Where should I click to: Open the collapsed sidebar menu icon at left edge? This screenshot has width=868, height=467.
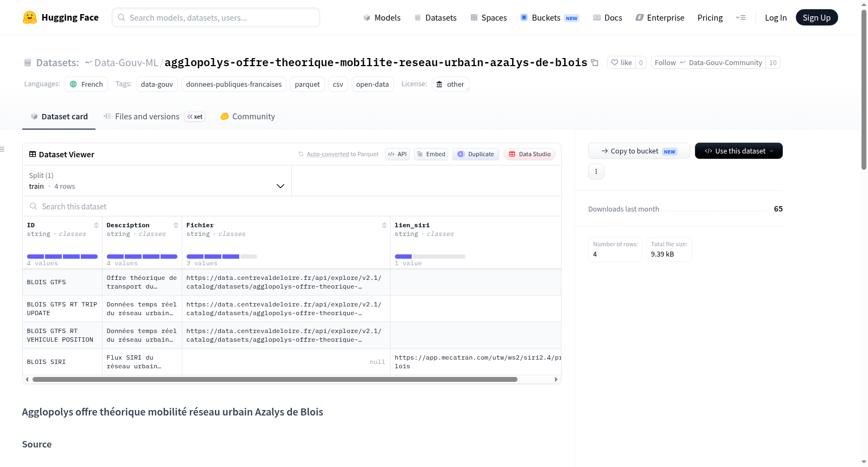click(3, 149)
